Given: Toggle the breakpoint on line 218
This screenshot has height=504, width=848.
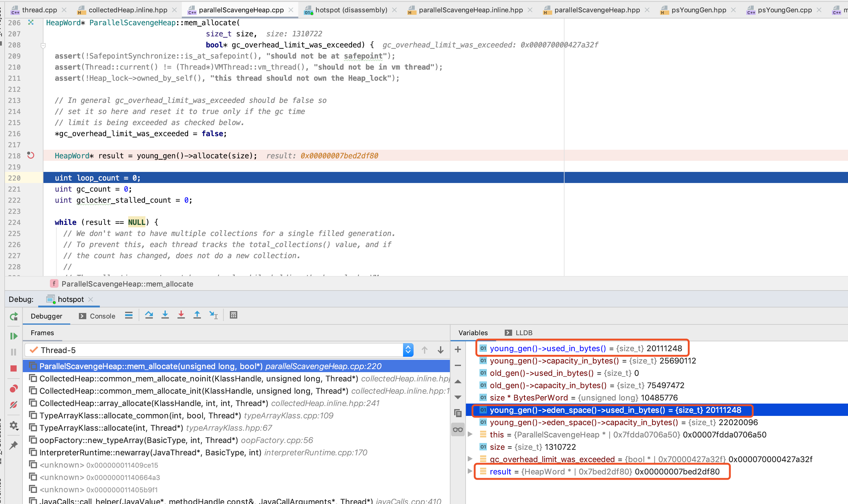Looking at the screenshot, I should tap(31, 156).
